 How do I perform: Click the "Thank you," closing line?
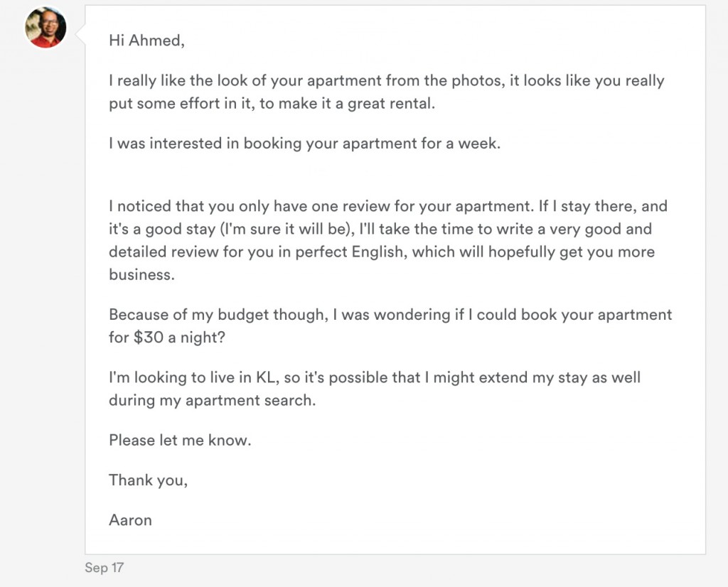point(148,480)
